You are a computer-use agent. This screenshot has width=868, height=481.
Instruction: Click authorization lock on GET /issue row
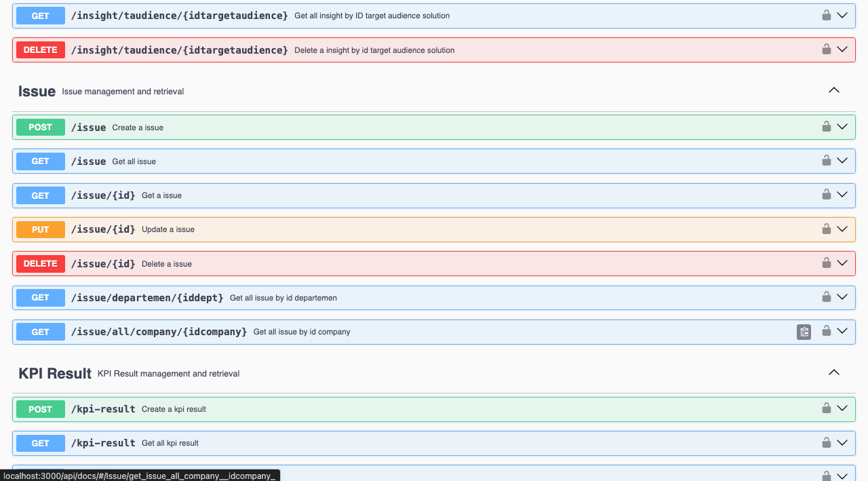coord(826,161)
